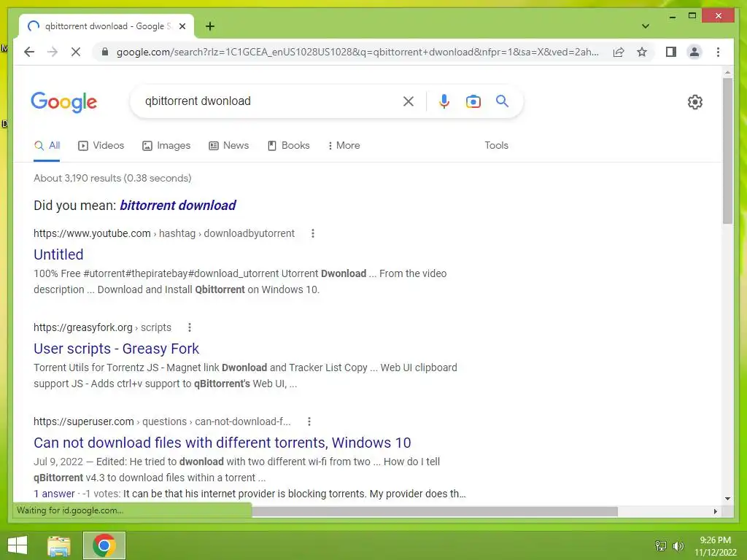
Task: Go back to the previous page
Action: 29,52
